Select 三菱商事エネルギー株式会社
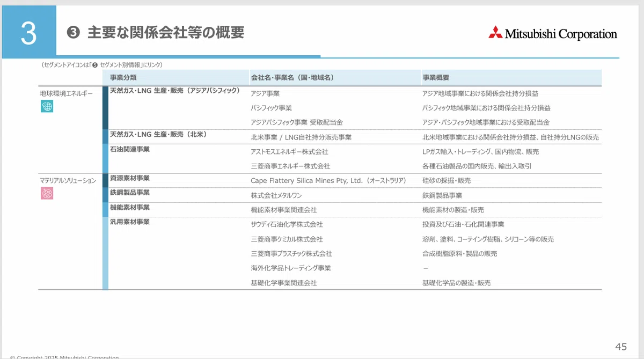The width and height of the screenshot is (644, 359). pos(290,166)
